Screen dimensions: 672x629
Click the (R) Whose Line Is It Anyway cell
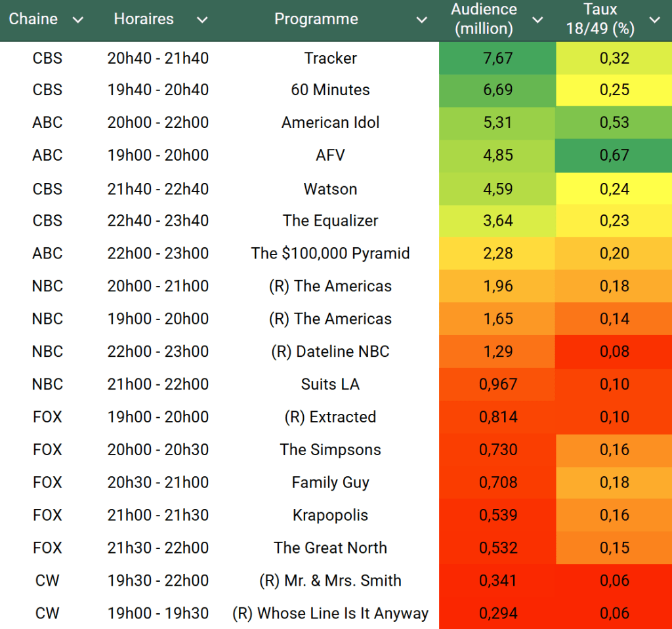330,613
